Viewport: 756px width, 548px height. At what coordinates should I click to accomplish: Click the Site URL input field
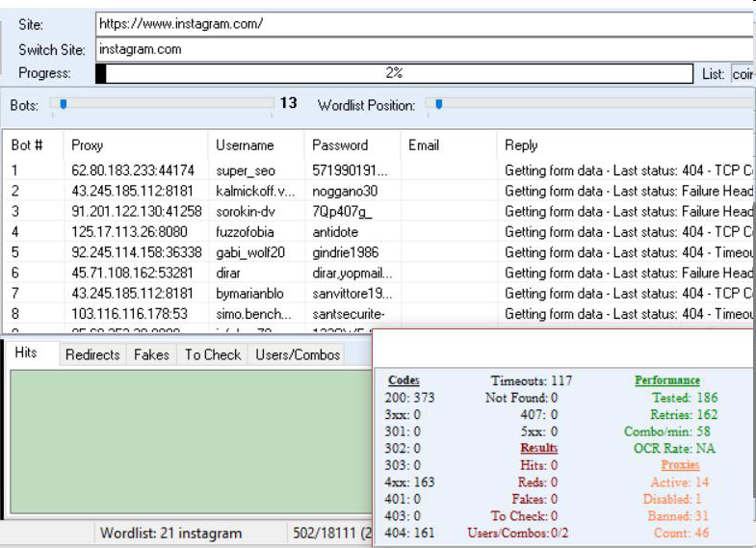(426, 24)
